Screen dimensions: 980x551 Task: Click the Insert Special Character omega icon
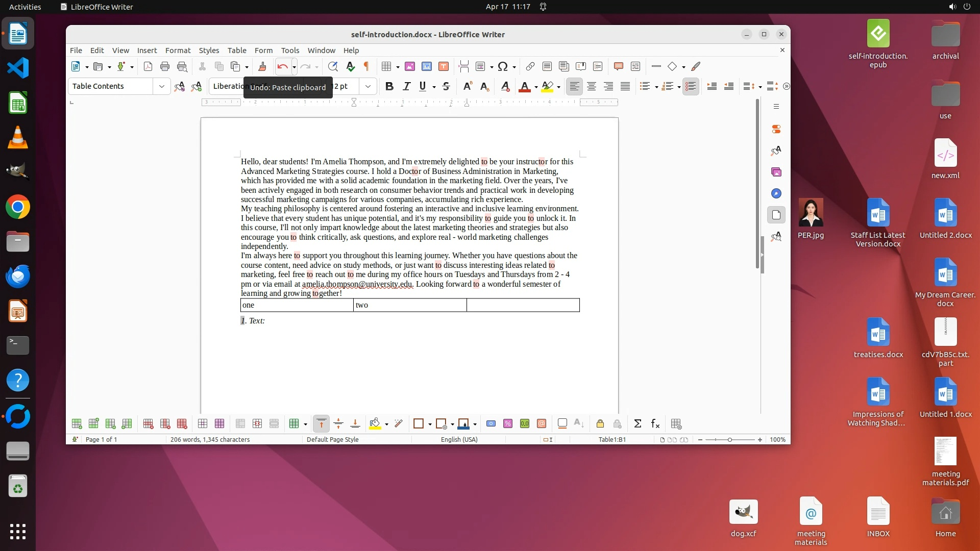503,66
